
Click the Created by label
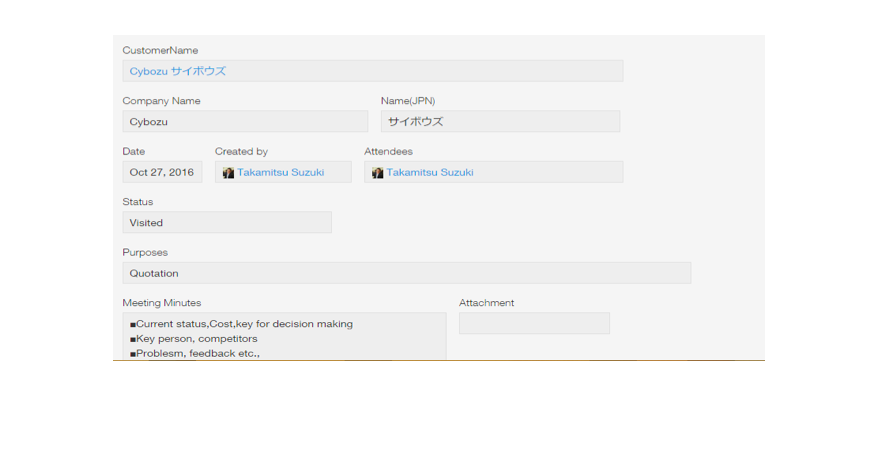click(x=242, y=151)
